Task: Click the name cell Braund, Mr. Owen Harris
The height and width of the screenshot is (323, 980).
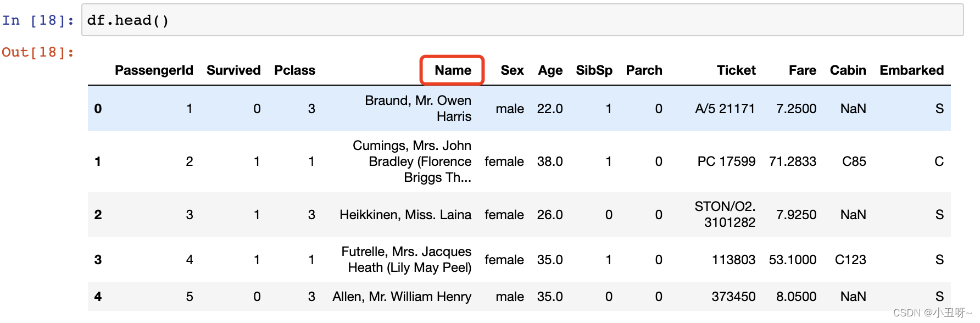Action: [418, 108]
